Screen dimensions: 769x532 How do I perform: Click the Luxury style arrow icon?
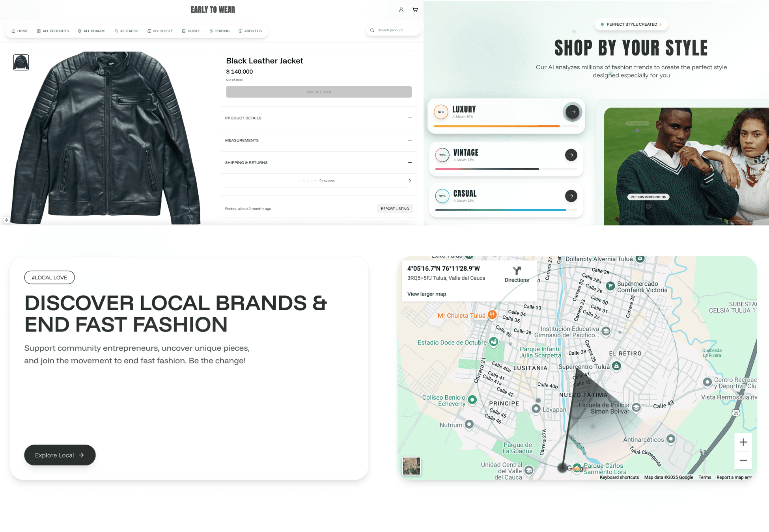coord(573,112)
